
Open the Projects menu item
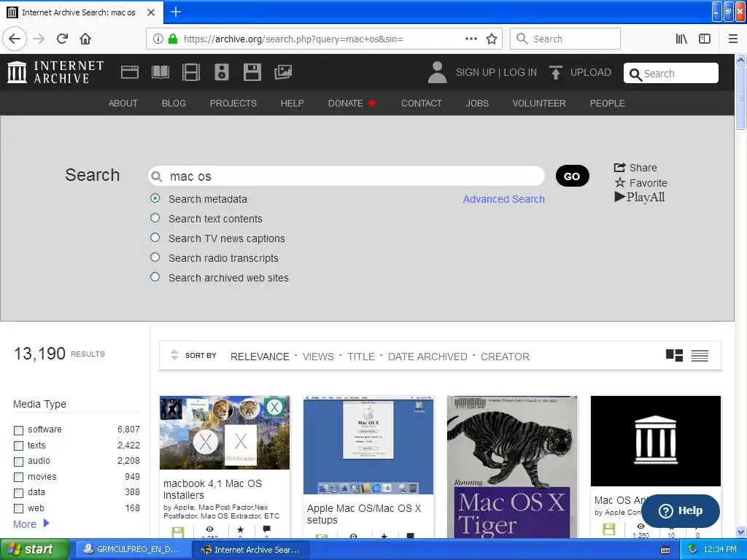(233, 104)
